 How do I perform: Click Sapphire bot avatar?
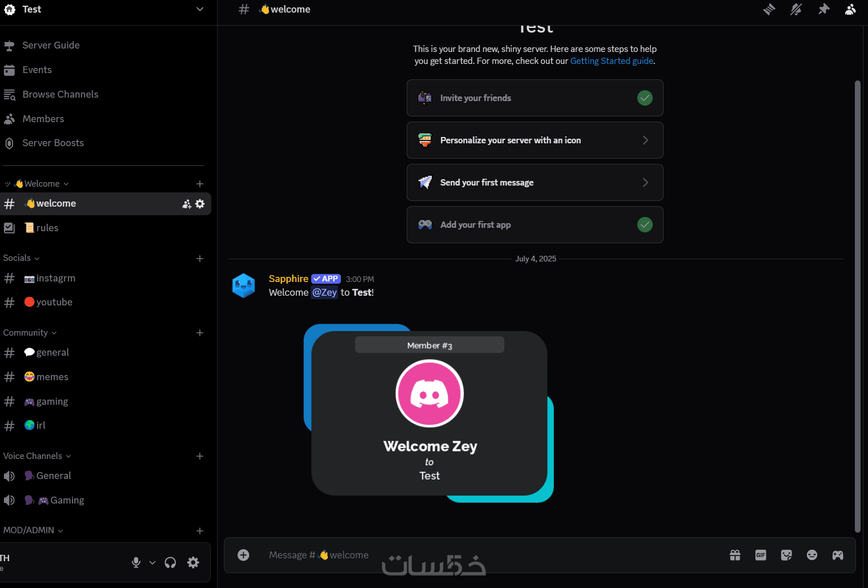pos(243,285)
